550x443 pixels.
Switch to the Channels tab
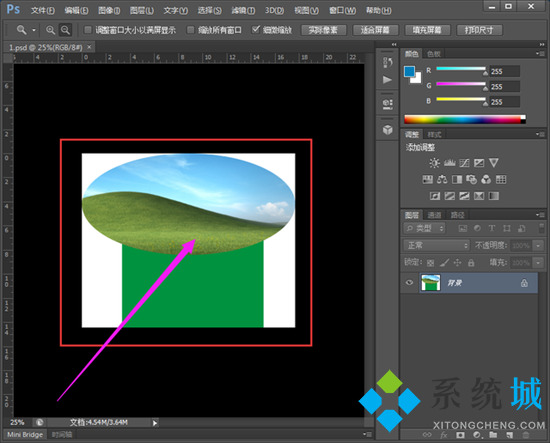click(x=434, y=215)
